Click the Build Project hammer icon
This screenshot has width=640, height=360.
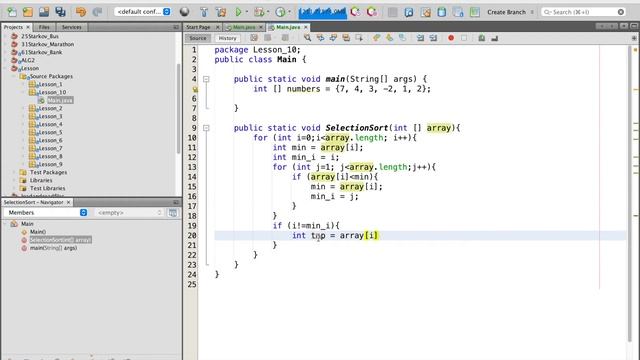coord(204,12)
